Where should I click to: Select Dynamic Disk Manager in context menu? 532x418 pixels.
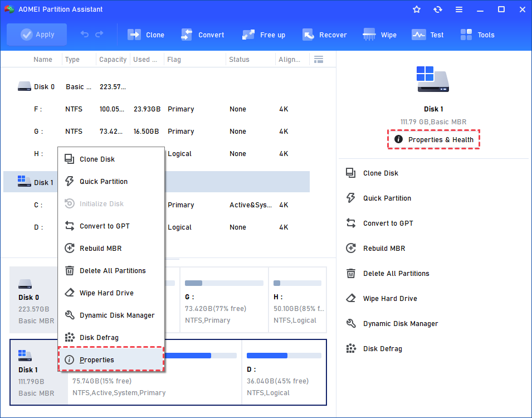tap(111, 315)
